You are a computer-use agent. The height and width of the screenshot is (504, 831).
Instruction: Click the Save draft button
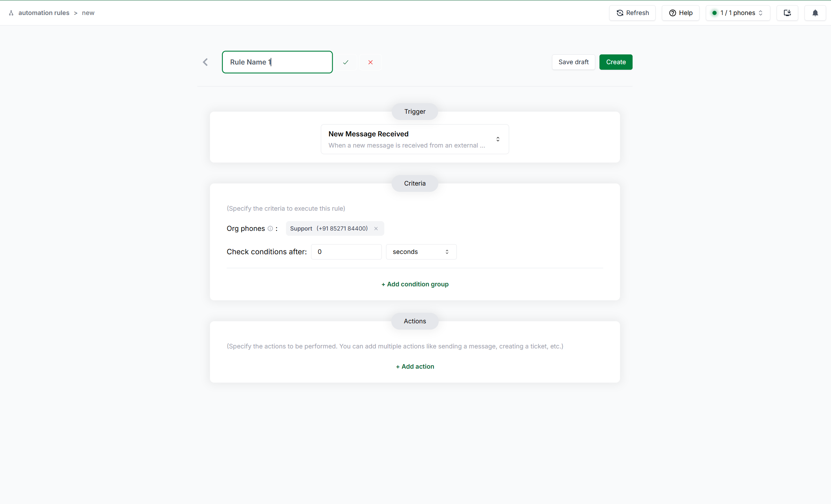point(573,62)
